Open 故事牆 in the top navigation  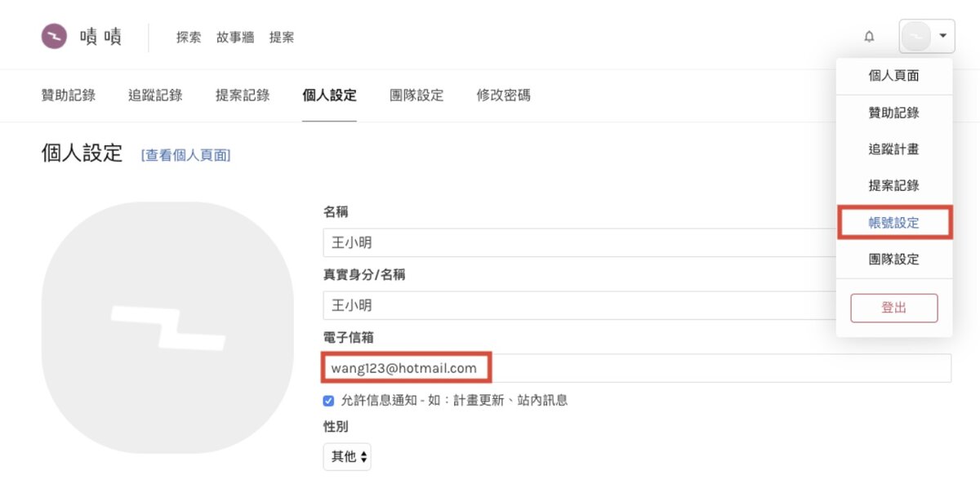[x=235, y=37]
